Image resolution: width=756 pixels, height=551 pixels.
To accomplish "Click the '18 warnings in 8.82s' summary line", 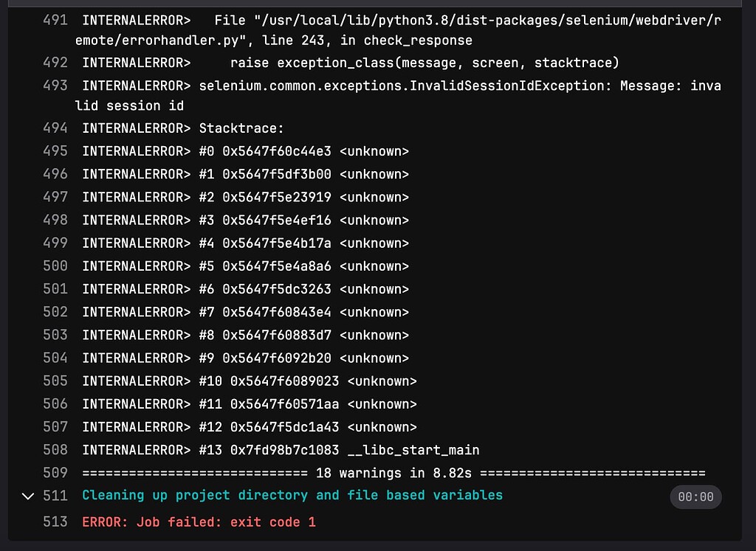I will click(x=394, y=473).
